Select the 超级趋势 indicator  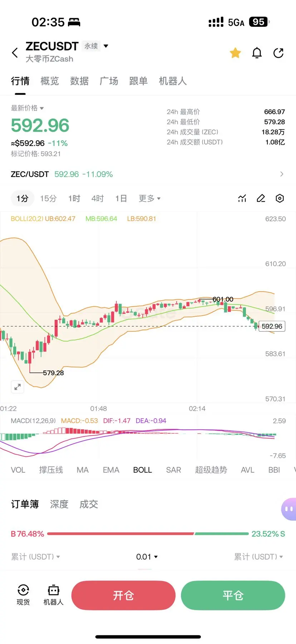pos(211,470)
